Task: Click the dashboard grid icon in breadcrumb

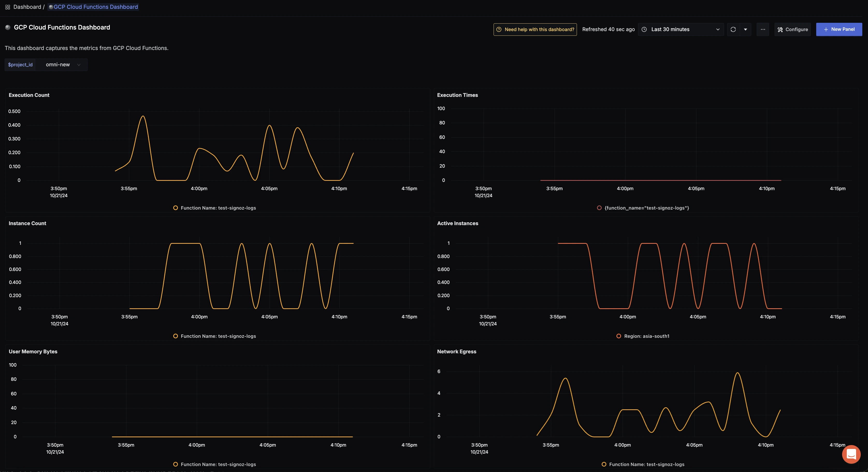Action: tap(8, 7)
